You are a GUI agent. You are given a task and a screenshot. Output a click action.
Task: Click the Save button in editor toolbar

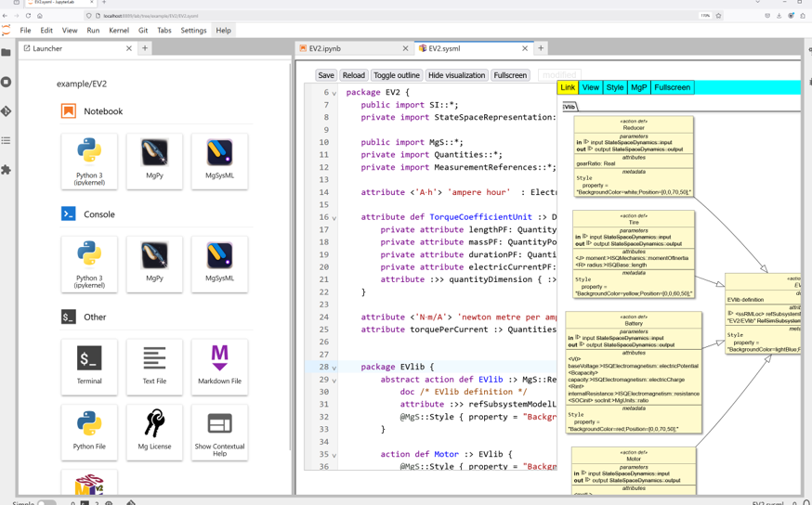pyautogui.click(x=326, y=75)
